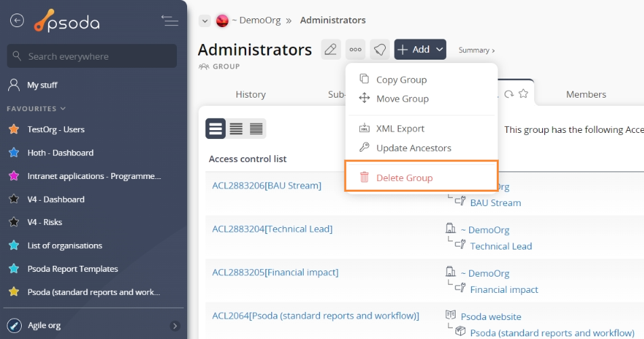The image size is (644, 339).
Task: Go to ~ DemoOrg breadcrumb
Action: [x=256, y=20]
